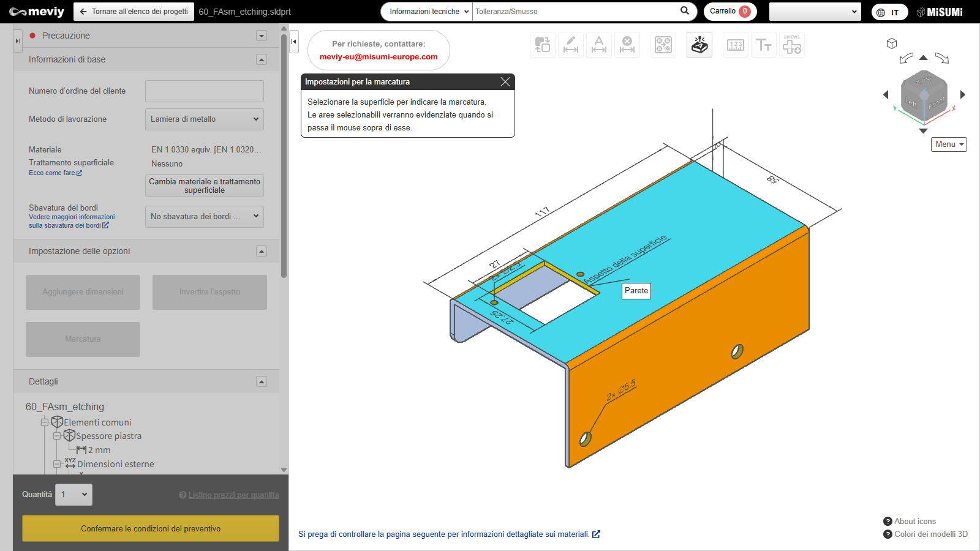The height and width of the screenshot is (551, 980).
Task: Select the hole pattern recognition icon
Action: click(663, 45)
